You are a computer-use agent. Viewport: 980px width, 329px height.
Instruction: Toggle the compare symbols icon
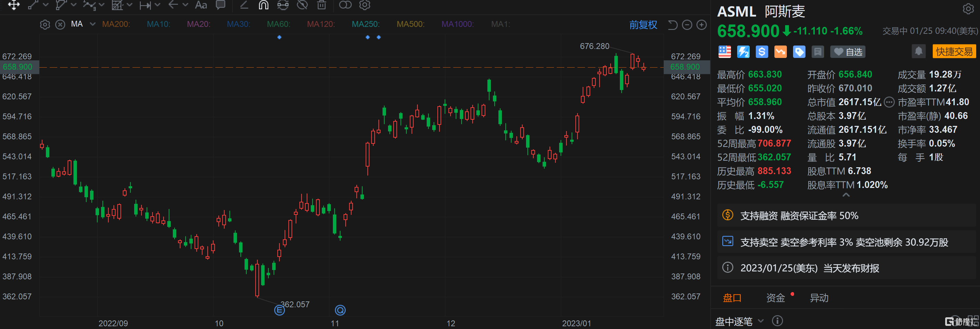pyautogui.click(x=345, y=5)
